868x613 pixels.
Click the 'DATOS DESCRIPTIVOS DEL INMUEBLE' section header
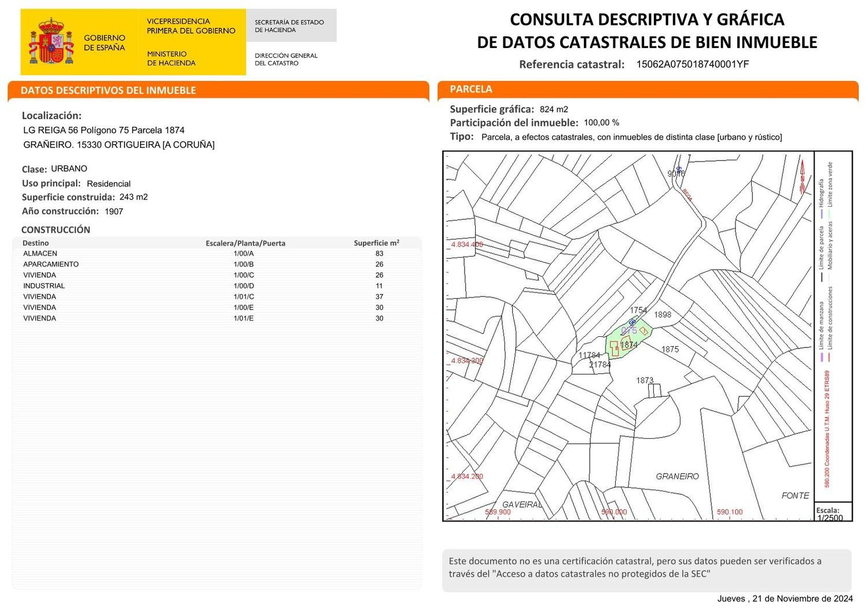[108, 90]
